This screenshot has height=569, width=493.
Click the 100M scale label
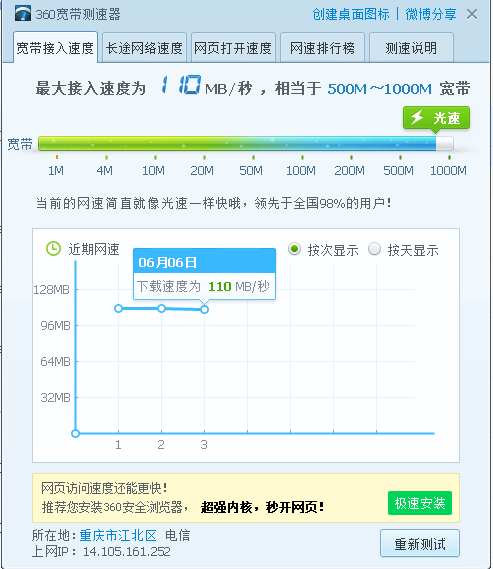301,171
